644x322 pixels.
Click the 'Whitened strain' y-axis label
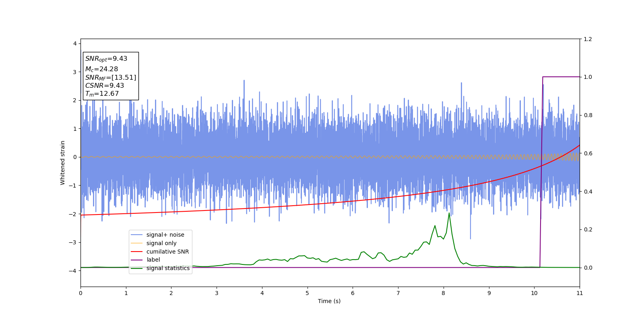(63, 163)
